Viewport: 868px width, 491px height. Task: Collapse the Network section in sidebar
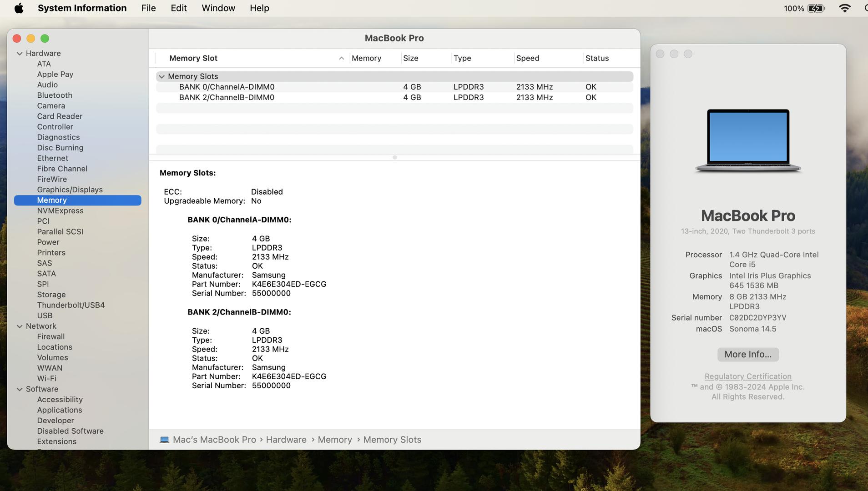coord(20,326)
